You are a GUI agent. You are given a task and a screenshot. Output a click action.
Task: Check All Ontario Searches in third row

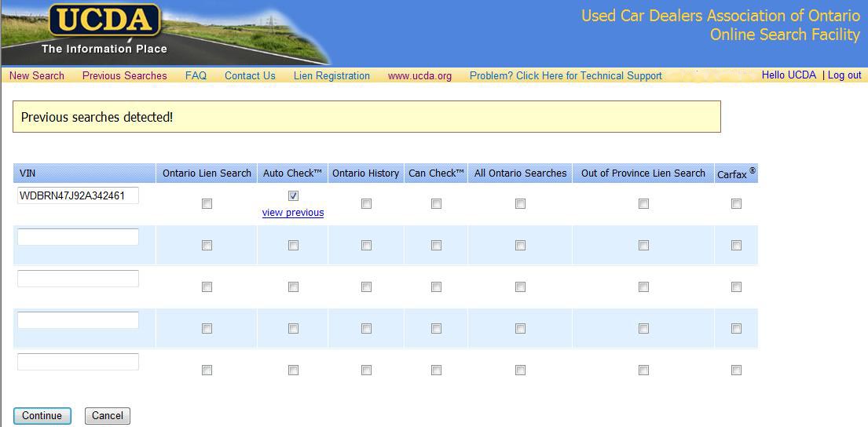pos(520,287)
